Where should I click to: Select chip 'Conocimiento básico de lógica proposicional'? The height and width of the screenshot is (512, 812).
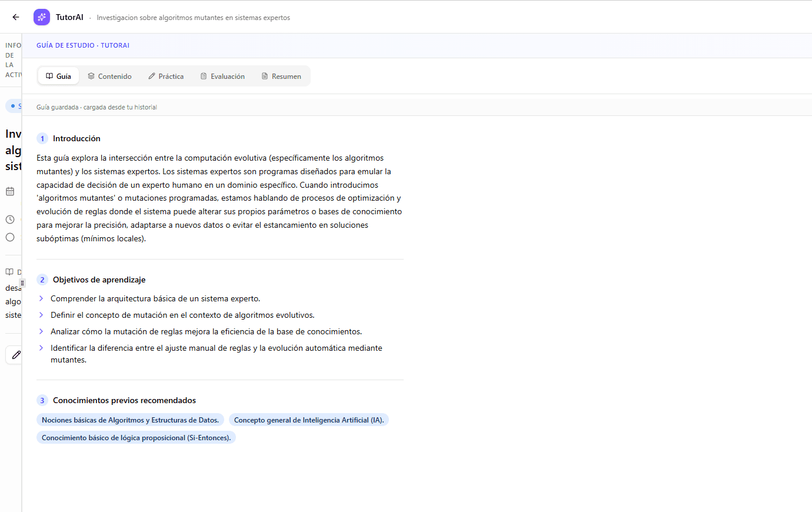click(136, 437)
